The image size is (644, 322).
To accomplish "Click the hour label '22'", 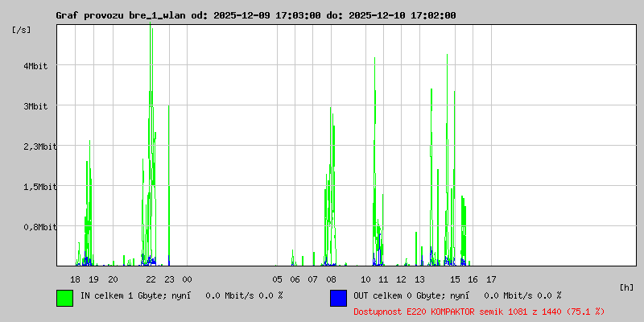I will coord(151,279).
